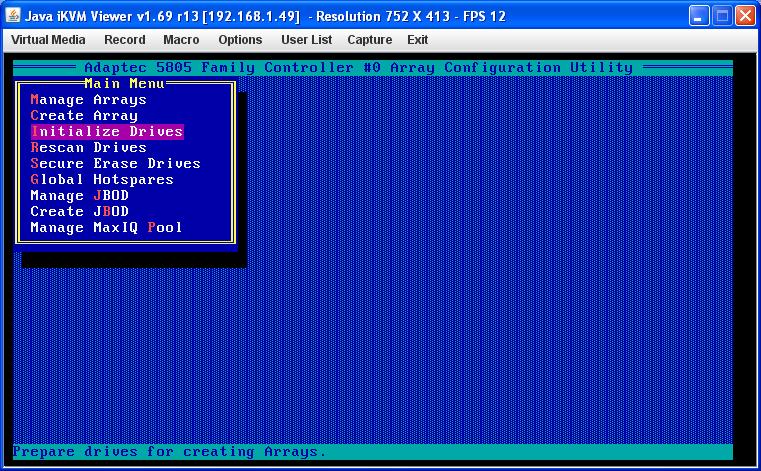Open the Record menu
This screenshot has width=761, height=471.
point(125,40)
